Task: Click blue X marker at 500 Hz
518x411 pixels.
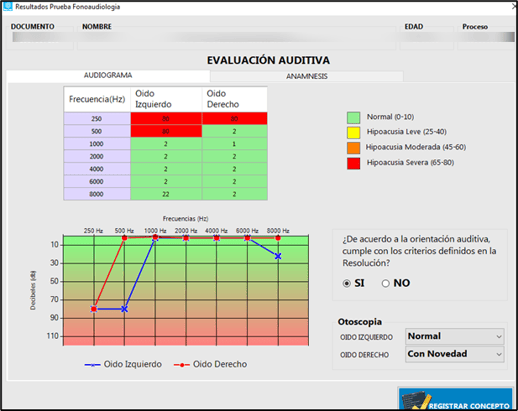Action: [124, 309]
